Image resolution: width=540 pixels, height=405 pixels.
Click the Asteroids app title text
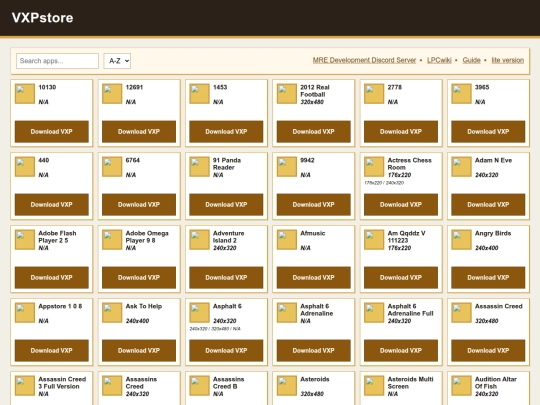(315, 379)
